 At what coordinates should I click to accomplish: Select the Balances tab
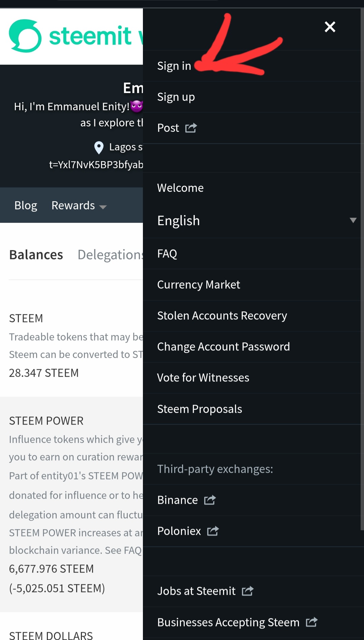pos(36,255)
